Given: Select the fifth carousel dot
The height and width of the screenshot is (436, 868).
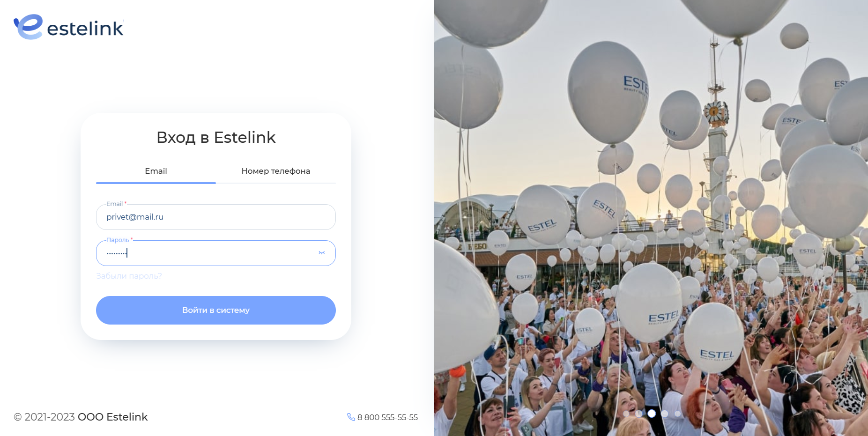Looking at the screenshot, I should pyautogui.click(x=677, y=414).
